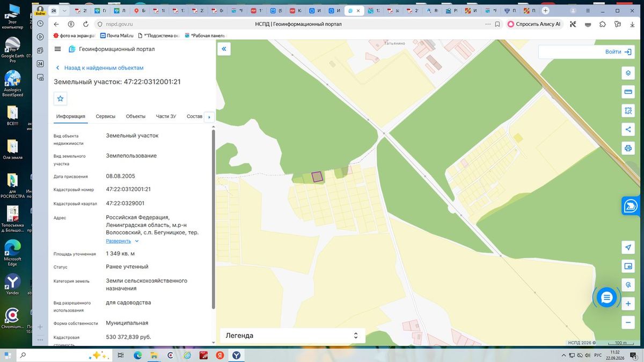Open the blue assistant side widget
This screenshot has width=644, height=362.
tap(631, 206)
